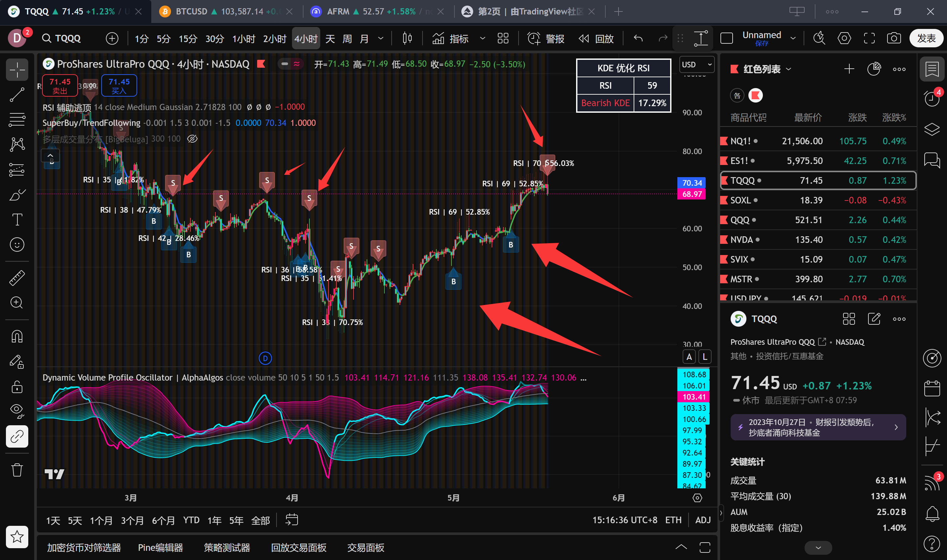Activate the zoom in tool

17,303
